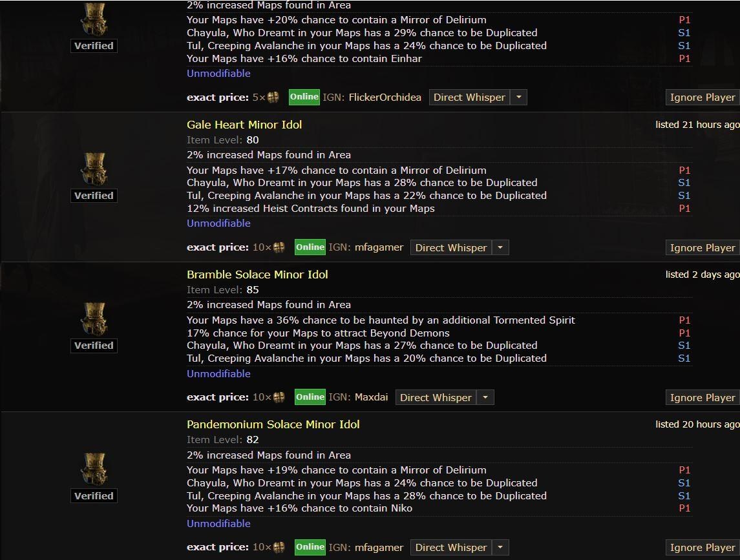Click Online badge in Gale Heart listing

tap(310, 247)
